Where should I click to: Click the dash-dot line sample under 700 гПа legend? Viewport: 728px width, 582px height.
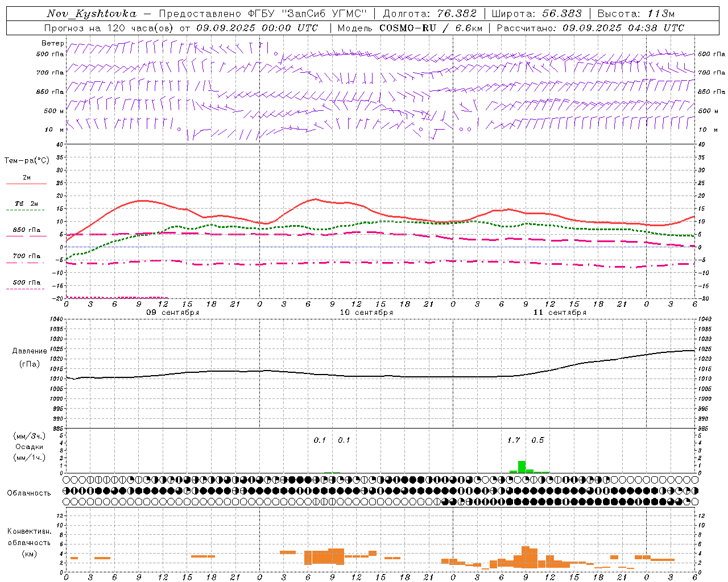pyautogui.click(x=26, y=263)
